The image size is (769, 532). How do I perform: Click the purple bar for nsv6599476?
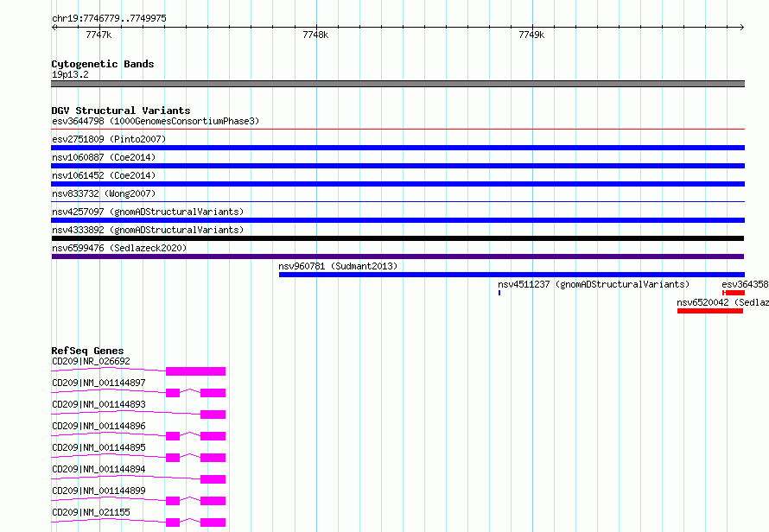pyautogui.click(x=397, y=256)
